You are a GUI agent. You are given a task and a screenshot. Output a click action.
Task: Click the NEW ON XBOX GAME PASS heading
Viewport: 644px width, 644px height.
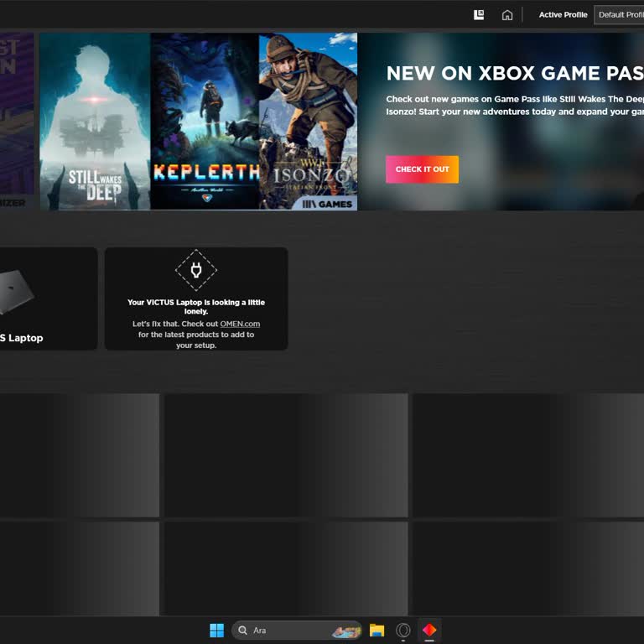click(514, 74)
